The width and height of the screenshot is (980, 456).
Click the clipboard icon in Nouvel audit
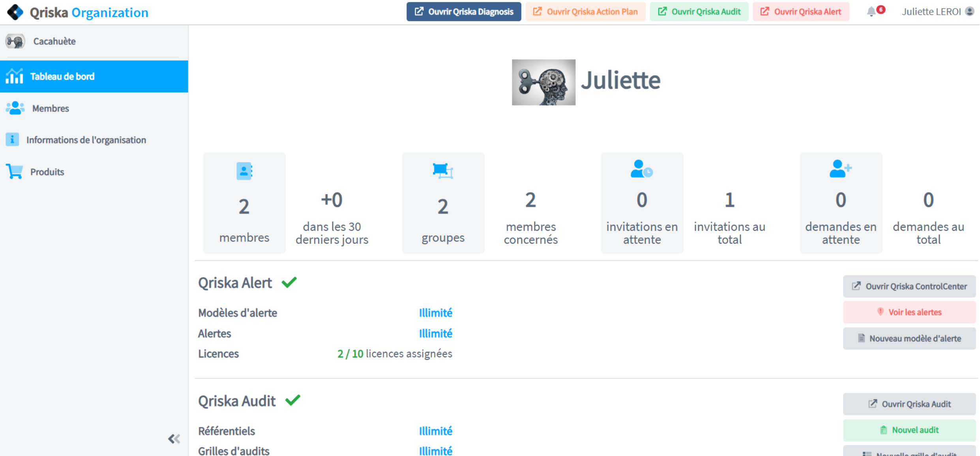pyautogui.click(x=884, y=430)
